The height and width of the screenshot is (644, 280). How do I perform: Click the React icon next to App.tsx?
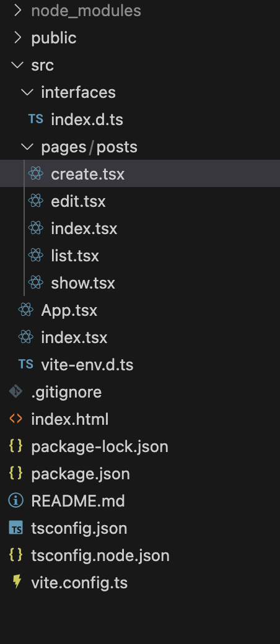(x=26, y=310)
